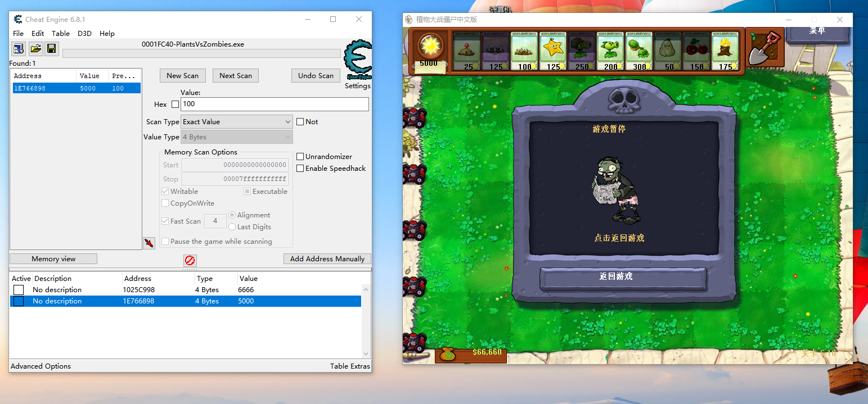Open the Edit menu

(38, 33)
